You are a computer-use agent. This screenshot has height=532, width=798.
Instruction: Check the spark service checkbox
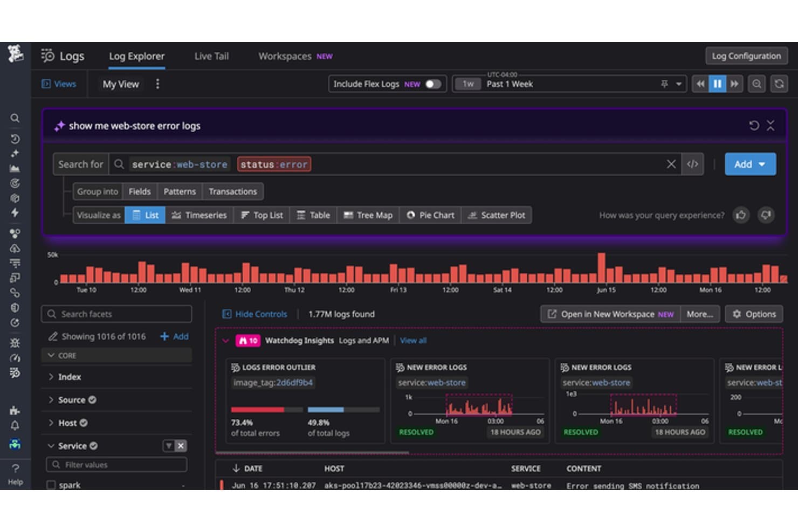click(51, 485)
